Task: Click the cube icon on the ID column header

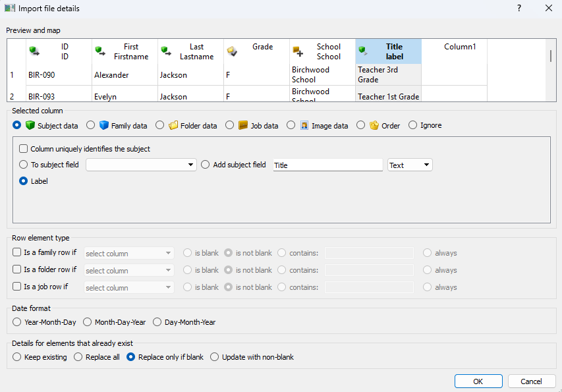Action: (34, 49)
